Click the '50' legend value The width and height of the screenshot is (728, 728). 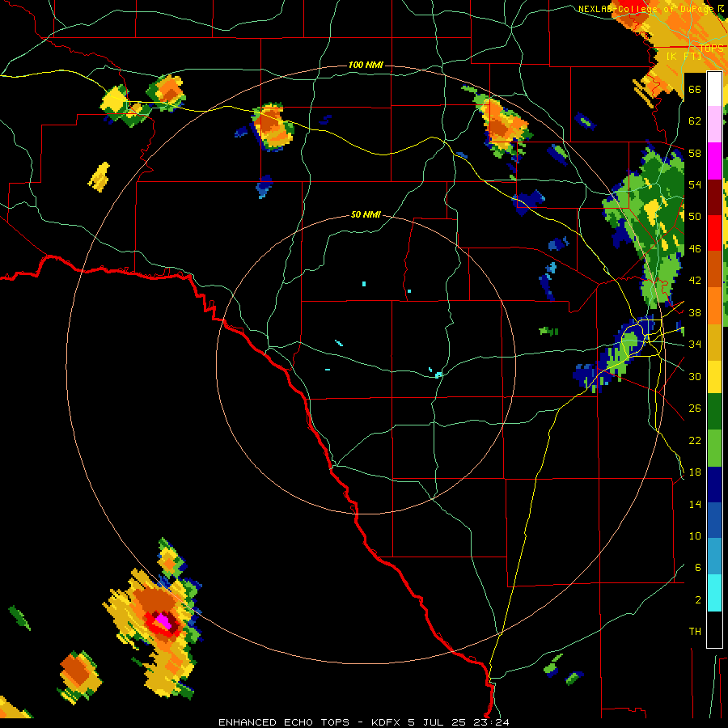(695, 217)
